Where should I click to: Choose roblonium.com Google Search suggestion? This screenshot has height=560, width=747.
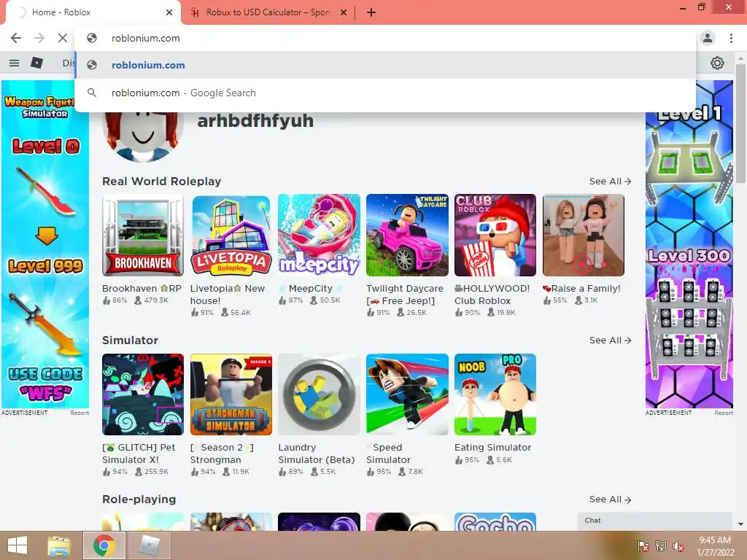click(385, 93)
